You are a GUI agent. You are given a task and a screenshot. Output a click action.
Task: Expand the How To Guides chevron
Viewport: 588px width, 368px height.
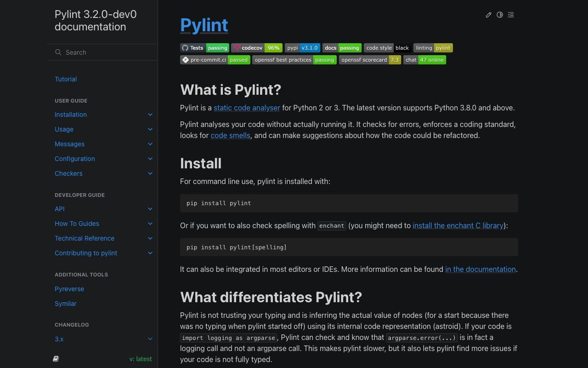(x=150, y=224)
